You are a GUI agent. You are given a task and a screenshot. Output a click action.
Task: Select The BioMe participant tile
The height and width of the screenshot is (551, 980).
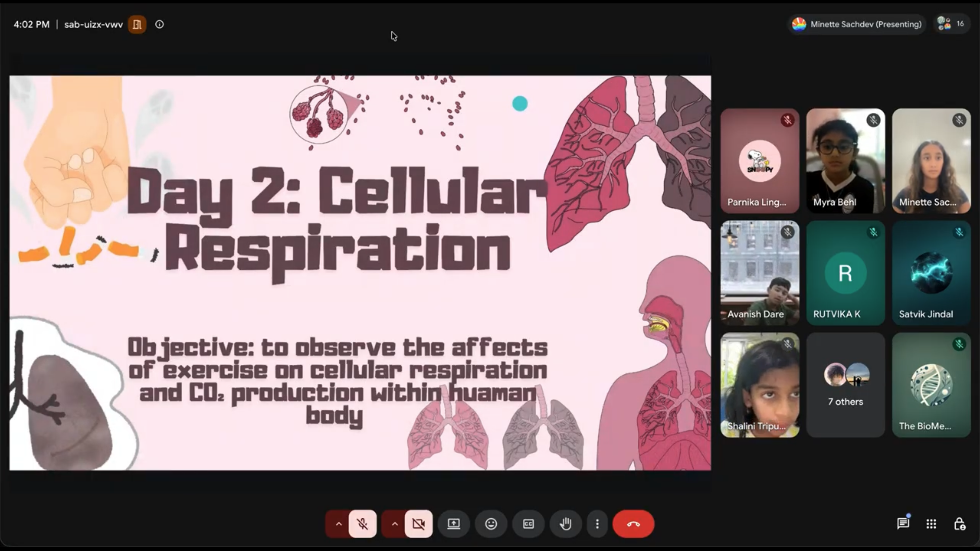point(931,385)
